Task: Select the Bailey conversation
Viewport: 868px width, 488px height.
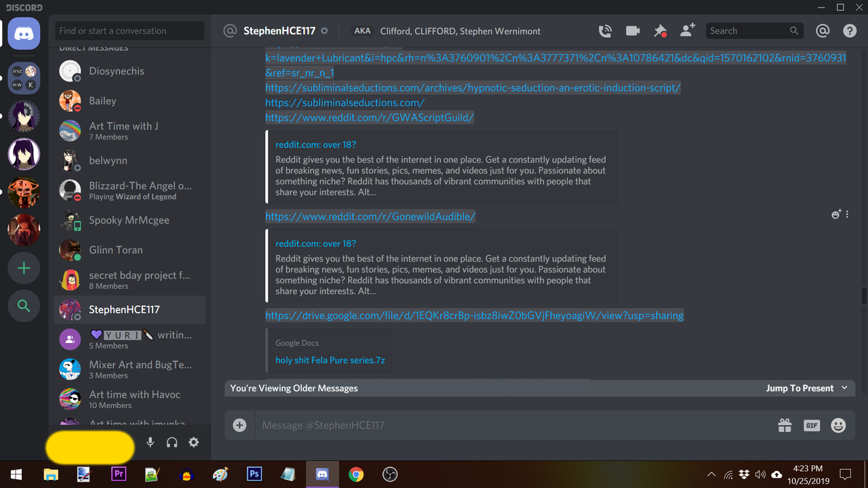Action: (130, 101)
